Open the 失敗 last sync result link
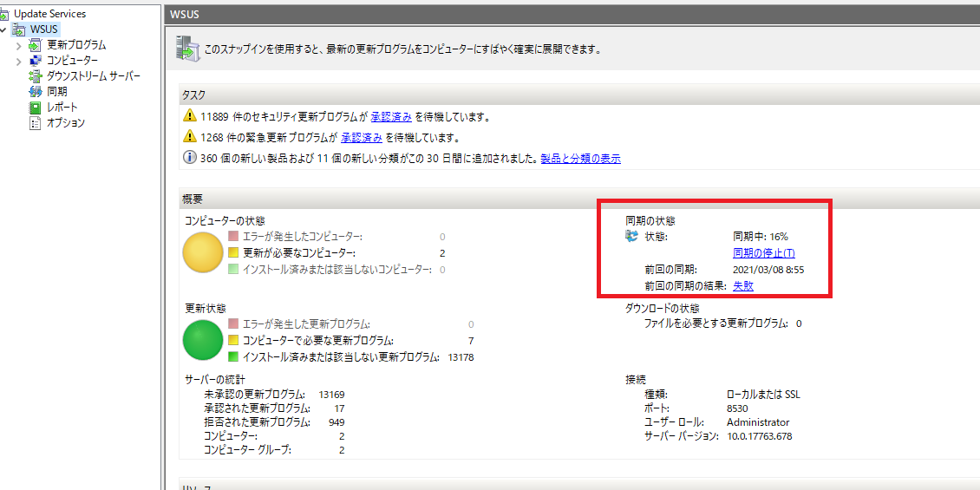The width and height of the screenshot is (980, 490). [742, 285]
